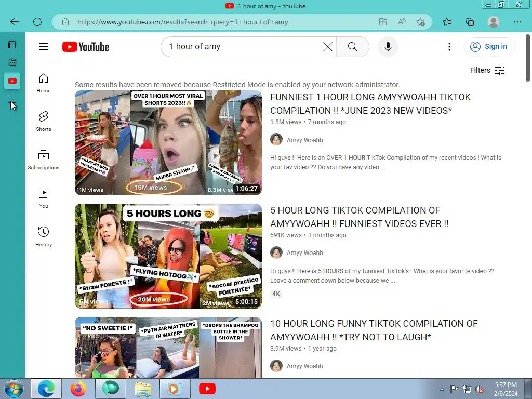
Task: Open History in the YouTube sidebar
Action: tap(44, 236)
